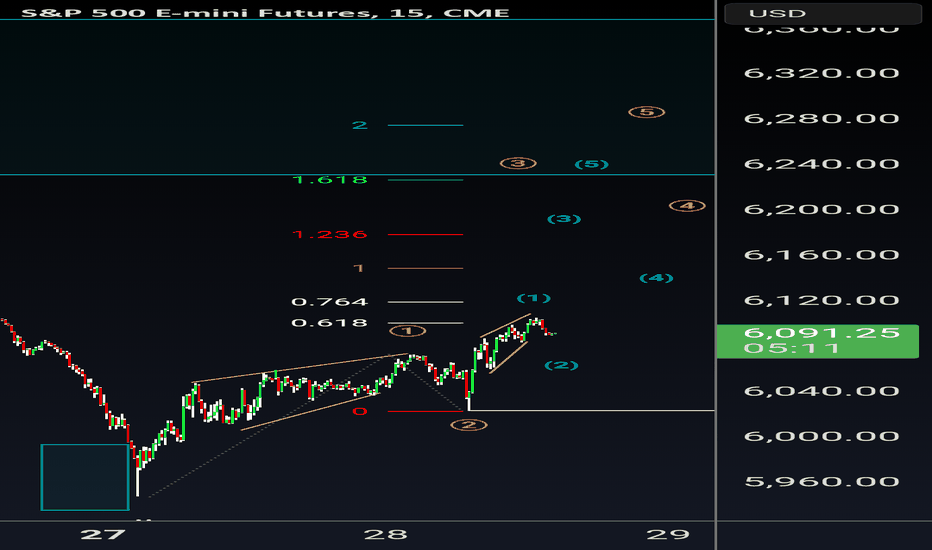Click the 6,320.00 price axis label

pyautogui.click(x=821, y=73)
